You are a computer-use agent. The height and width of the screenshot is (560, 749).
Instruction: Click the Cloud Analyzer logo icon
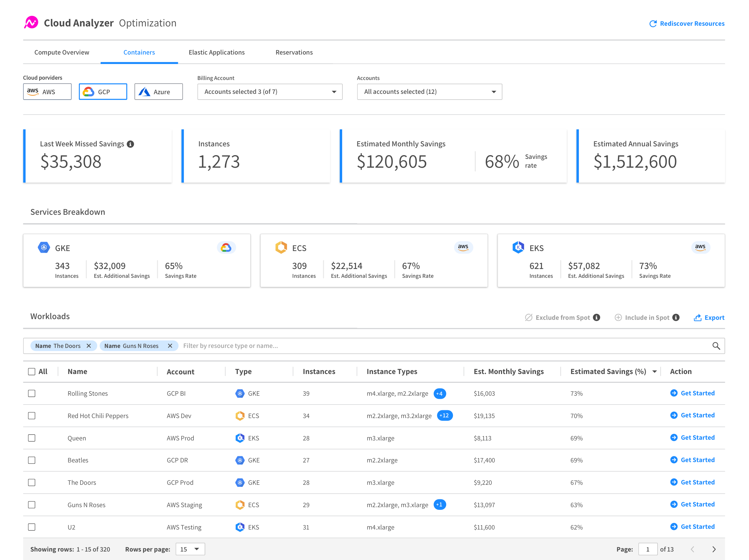click(x=31, y=23)
